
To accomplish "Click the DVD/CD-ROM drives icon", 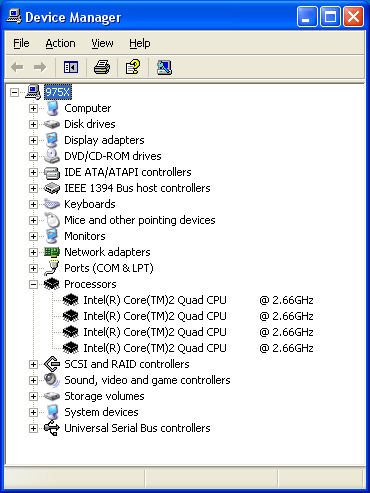I will pos(52,156).
